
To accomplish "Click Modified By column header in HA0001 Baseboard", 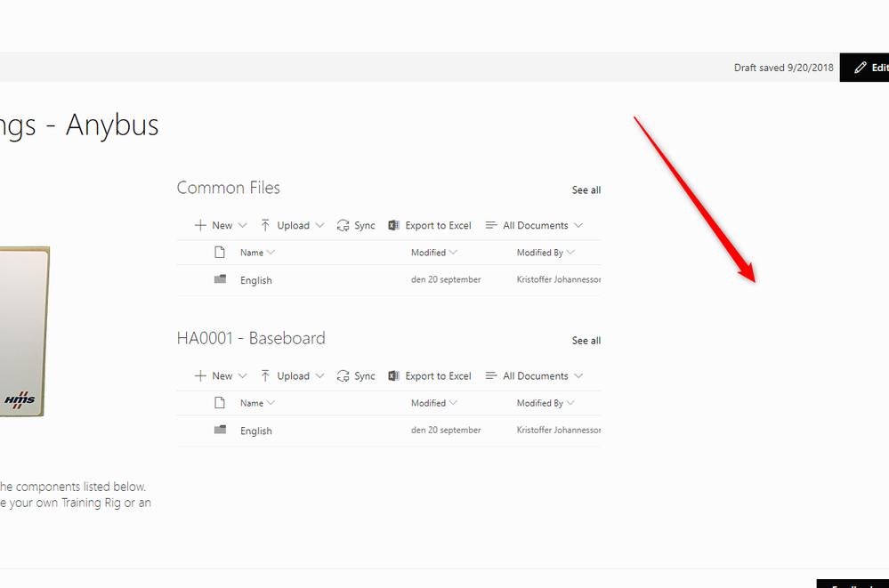I will pos(540,403).
